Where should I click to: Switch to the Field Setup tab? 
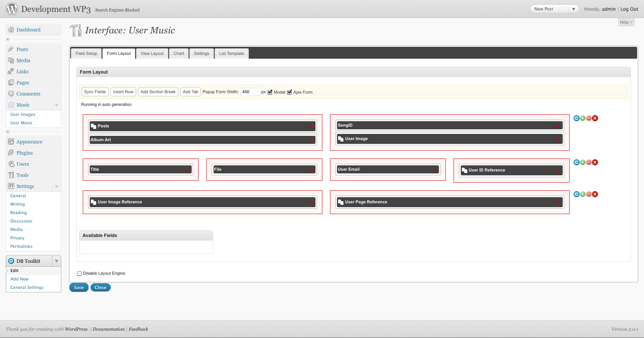(x=86, y=53)
